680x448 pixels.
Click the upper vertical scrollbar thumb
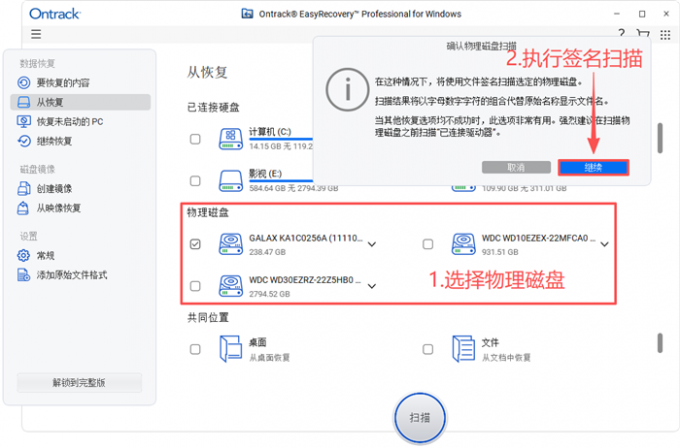point(660,138)
